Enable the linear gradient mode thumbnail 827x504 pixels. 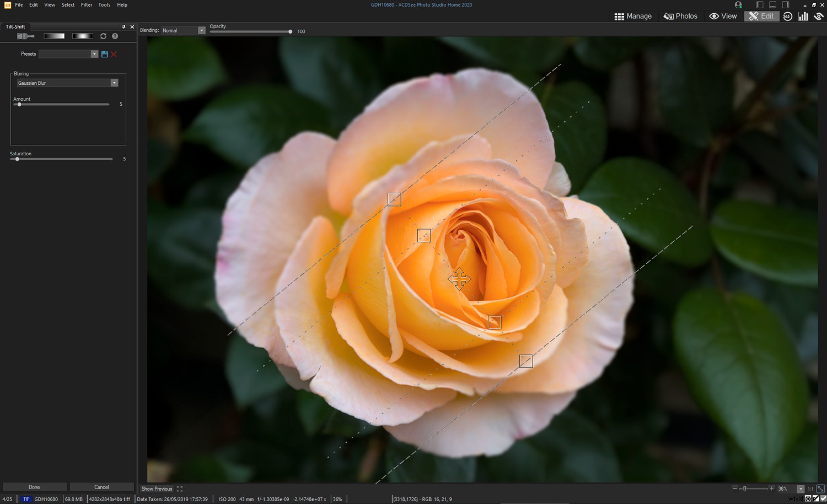click(x=54, y=35)
